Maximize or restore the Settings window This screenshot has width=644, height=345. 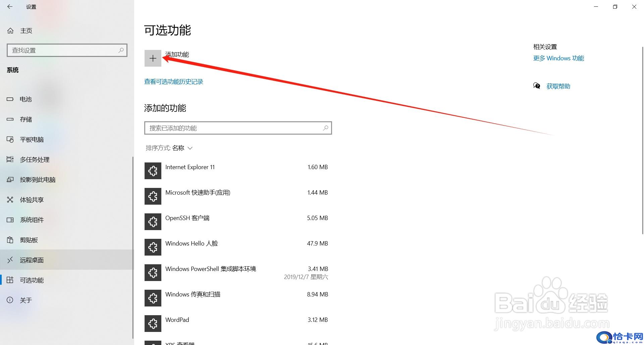tap(615, 7)
